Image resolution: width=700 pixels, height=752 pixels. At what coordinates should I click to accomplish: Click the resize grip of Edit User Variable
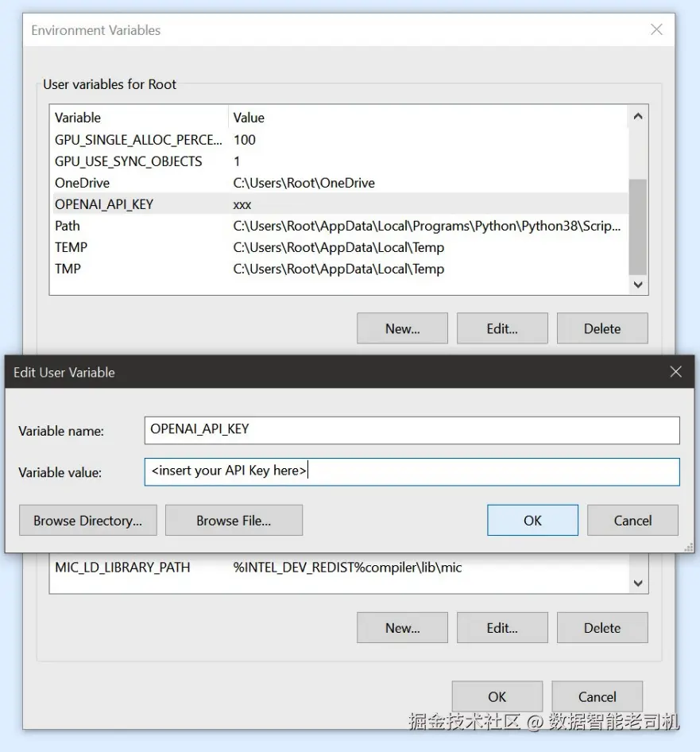tap(689, 547)
